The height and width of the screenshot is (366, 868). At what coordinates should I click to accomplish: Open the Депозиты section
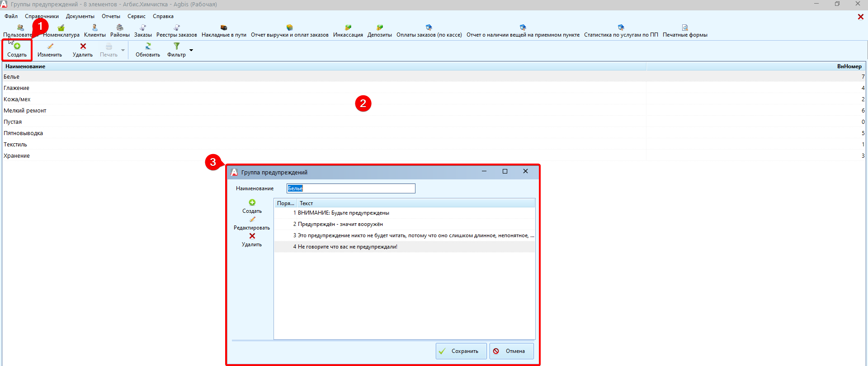pos(380,31)
